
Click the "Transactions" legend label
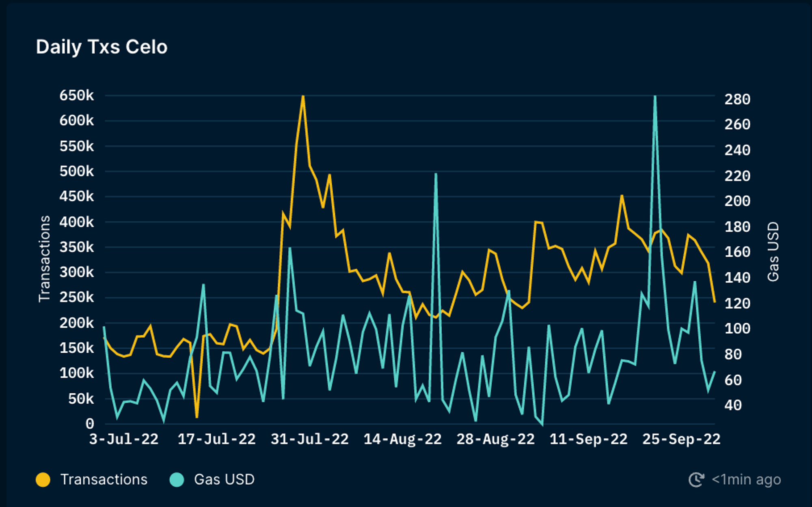(x=104, y=479)
